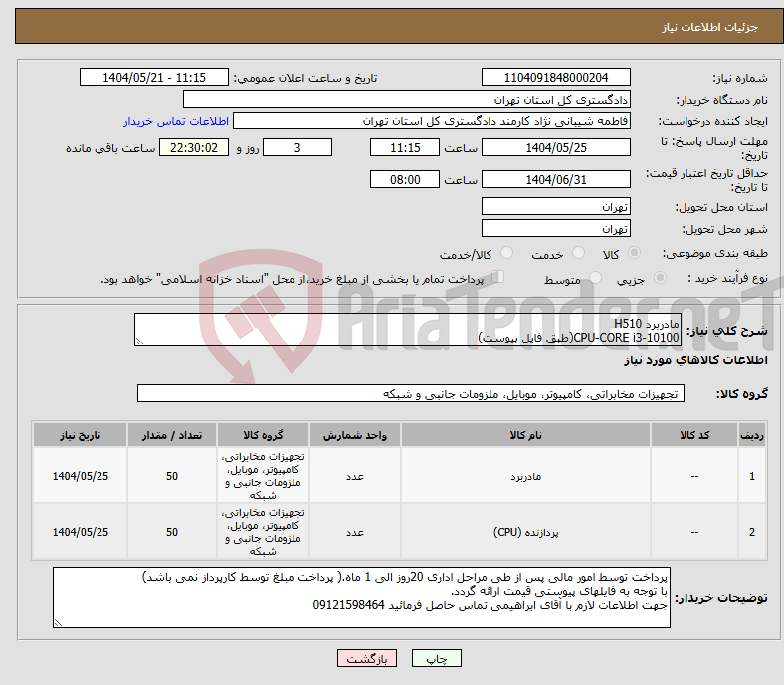
Task: Click the ردیف column header
Action: coord(752,435)
